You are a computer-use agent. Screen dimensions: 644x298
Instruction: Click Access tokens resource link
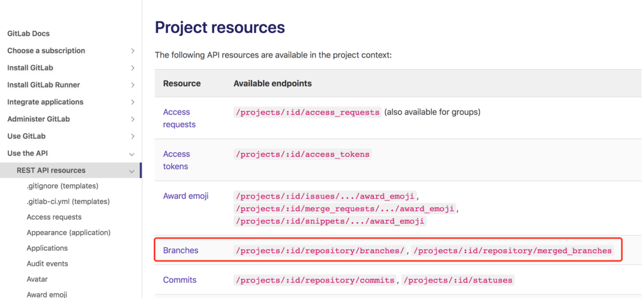[x=177, y=160]
